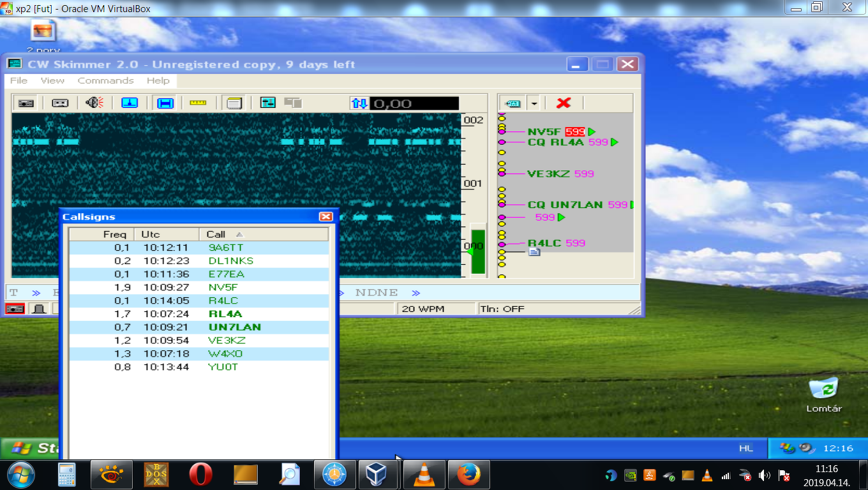
Task: Click the blue monitor toolbar icon
Action: pos(130,103)
